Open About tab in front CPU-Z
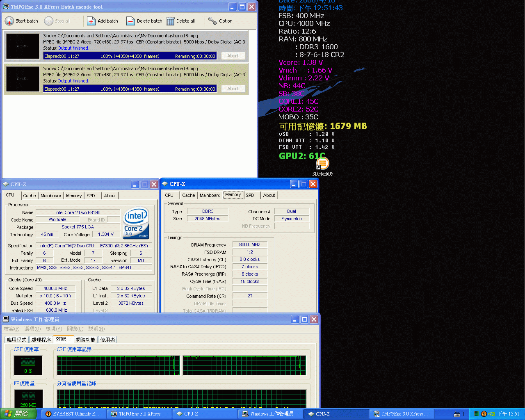The width and height of the screenshot is (525, 420). 269,195
